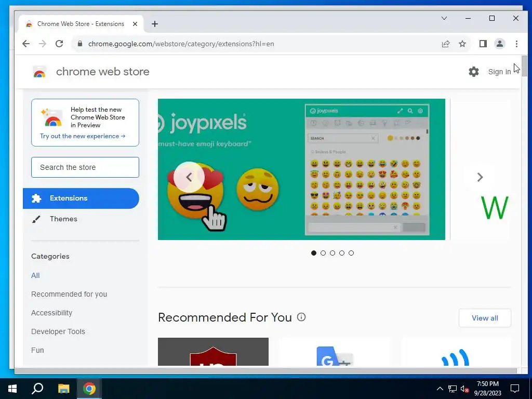The image size is (532, 399).
Task: Select fifth carousel dot
Action: point(351,253)
